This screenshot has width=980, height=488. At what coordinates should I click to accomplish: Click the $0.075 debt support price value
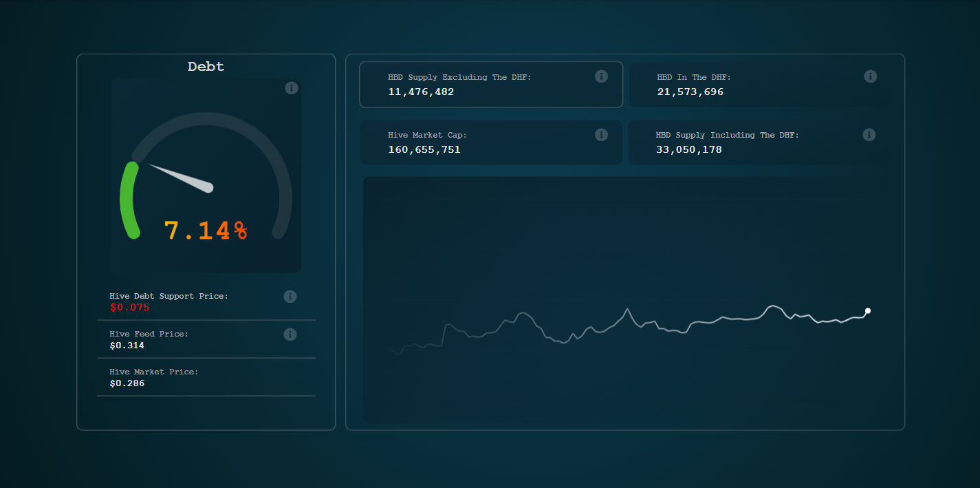(129, 308)
